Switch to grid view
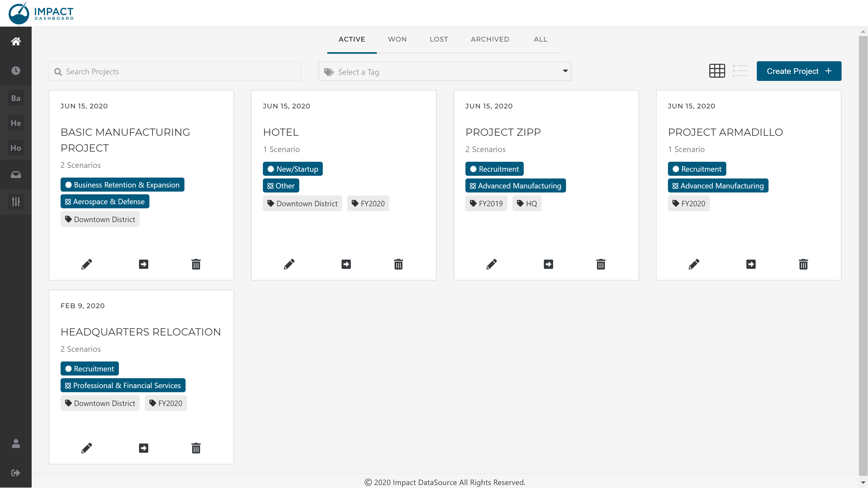 [x=717, y=71]
